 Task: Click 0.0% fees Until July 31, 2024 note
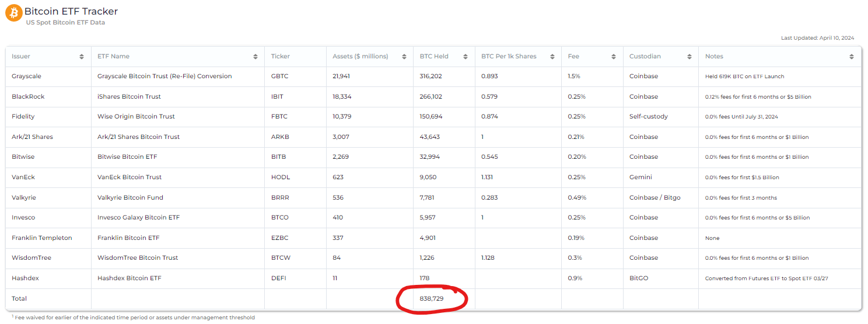(741, 117)
